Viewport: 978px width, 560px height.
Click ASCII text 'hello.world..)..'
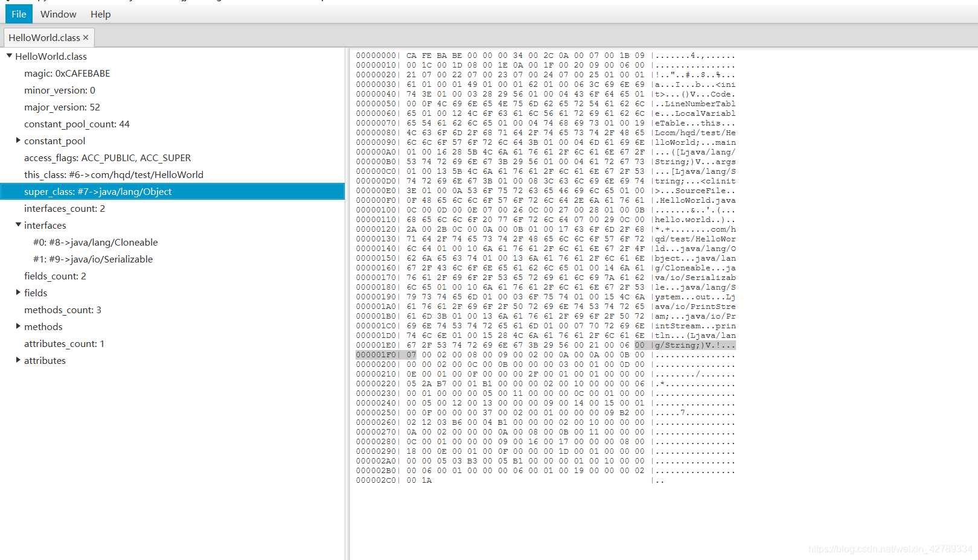[695, 220]
